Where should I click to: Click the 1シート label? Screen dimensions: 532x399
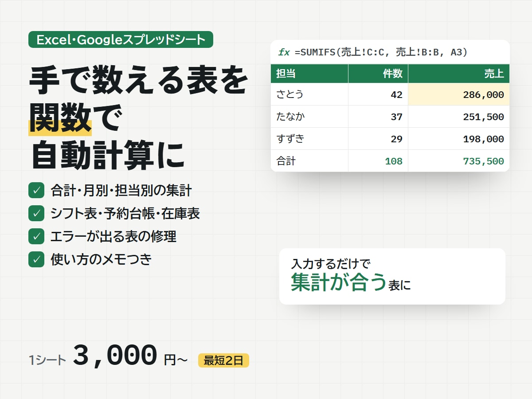(x=47, y=360)
